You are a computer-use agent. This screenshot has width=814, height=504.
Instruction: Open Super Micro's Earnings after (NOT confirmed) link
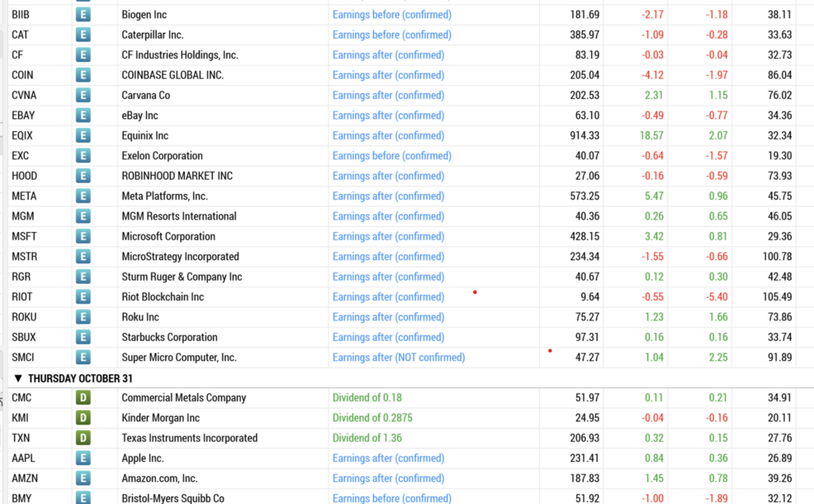399,357
